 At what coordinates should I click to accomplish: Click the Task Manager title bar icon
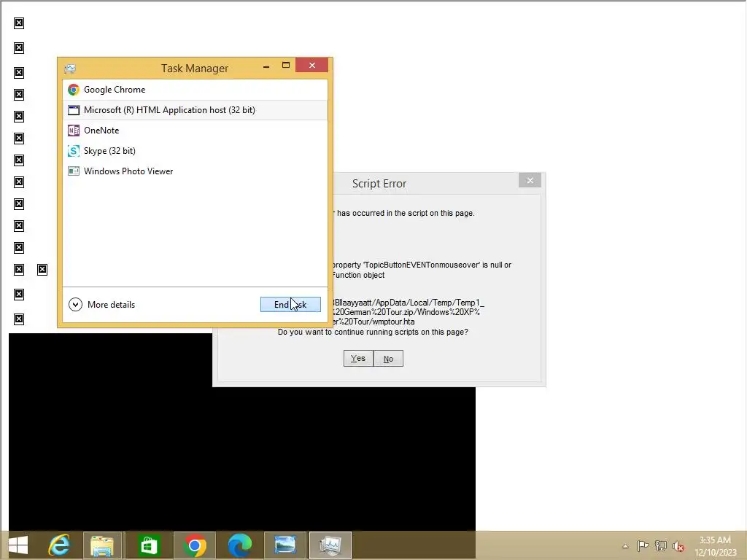[x=70, y=69]
